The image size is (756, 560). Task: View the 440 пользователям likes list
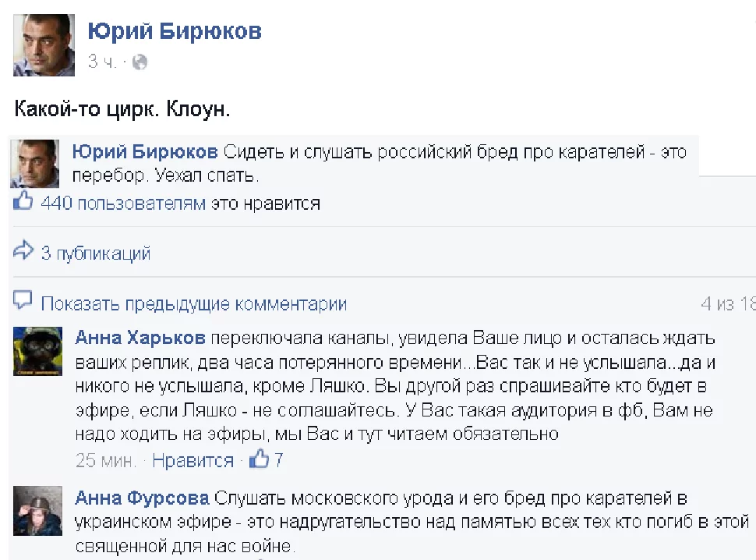[122, 204]
